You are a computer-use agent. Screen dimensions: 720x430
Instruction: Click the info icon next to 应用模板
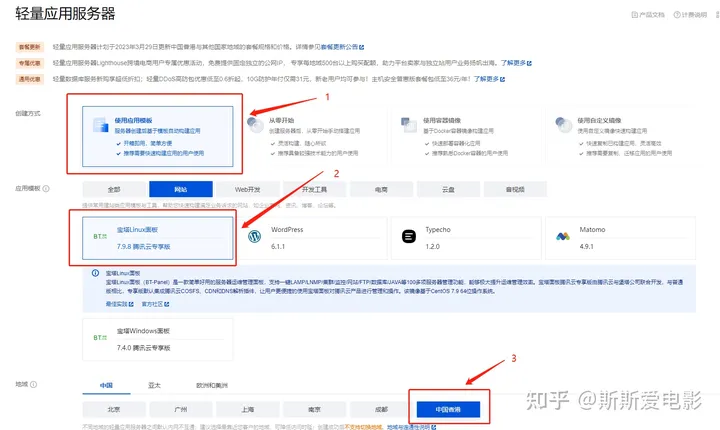click(x=46, y=188)
